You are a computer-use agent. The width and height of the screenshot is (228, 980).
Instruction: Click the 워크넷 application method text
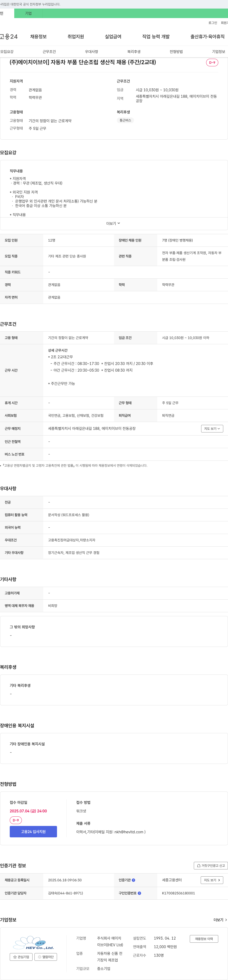click(81, 811)
